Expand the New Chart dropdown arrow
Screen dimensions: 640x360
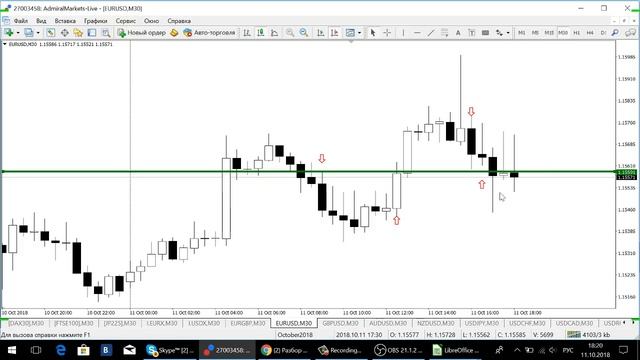tap(18, 33)
